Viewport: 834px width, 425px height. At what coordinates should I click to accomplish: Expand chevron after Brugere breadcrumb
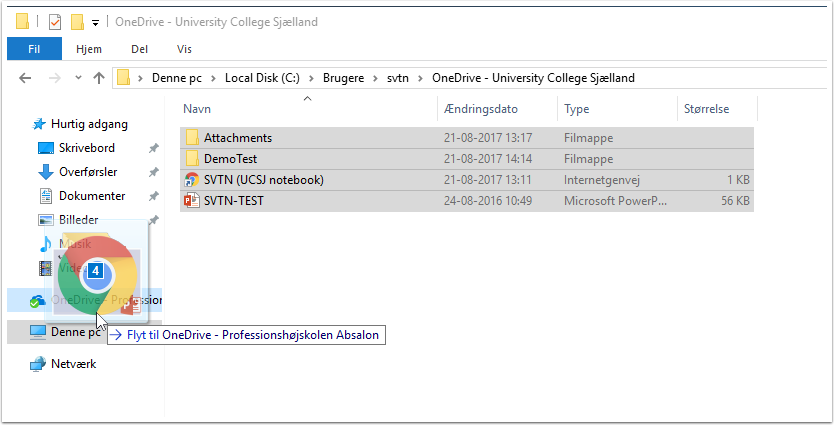[376, 78]
